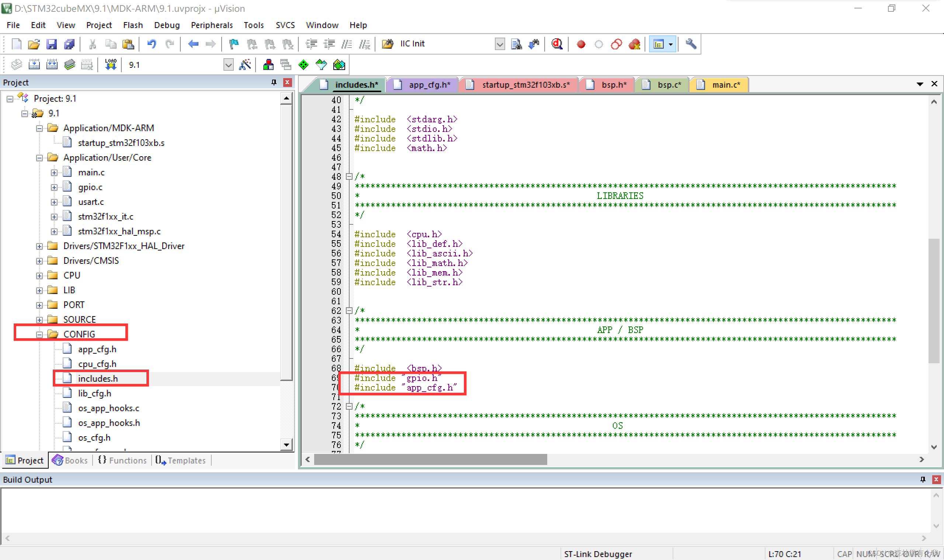Click the Save All icon
The width and height of the screenshot is (944, 560).
(69, 44)
